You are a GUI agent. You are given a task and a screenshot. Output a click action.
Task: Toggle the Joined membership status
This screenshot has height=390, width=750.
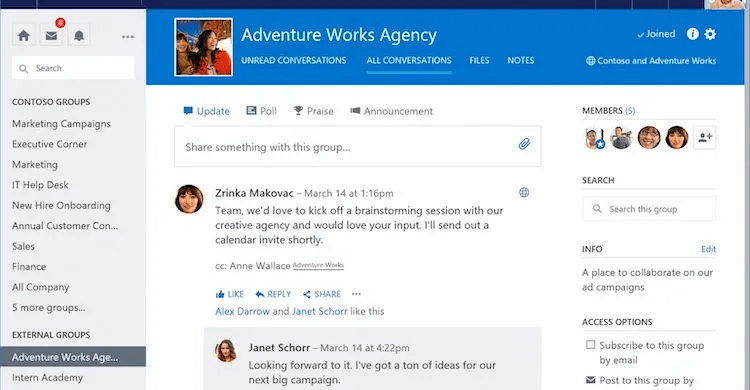(656, 34)
